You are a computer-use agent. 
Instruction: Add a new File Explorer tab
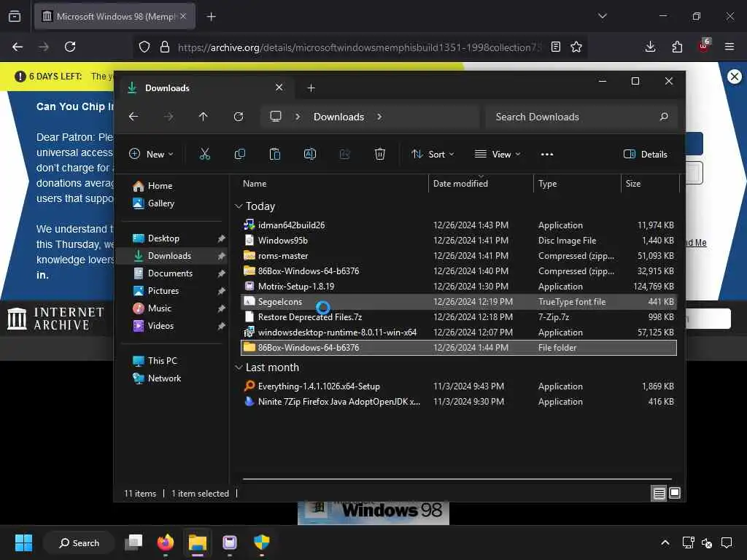pos(311,88)
